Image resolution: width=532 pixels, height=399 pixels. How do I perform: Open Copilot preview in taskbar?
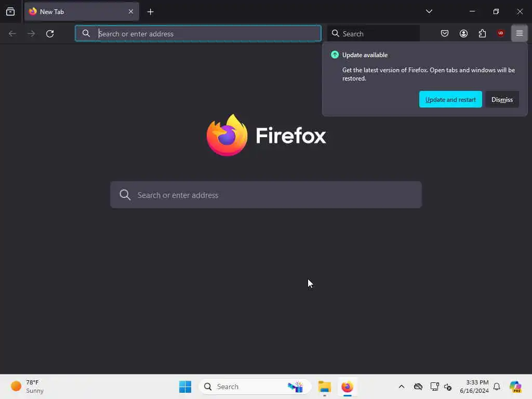coord(515,387)
